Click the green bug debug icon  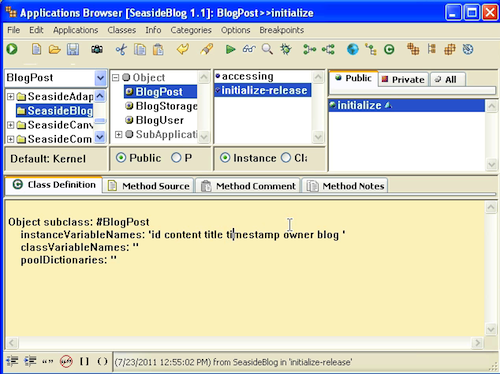(x=286, y=49)
